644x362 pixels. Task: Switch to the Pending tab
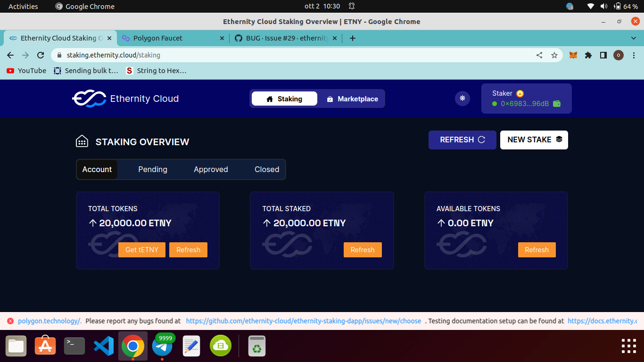(152, 169)
